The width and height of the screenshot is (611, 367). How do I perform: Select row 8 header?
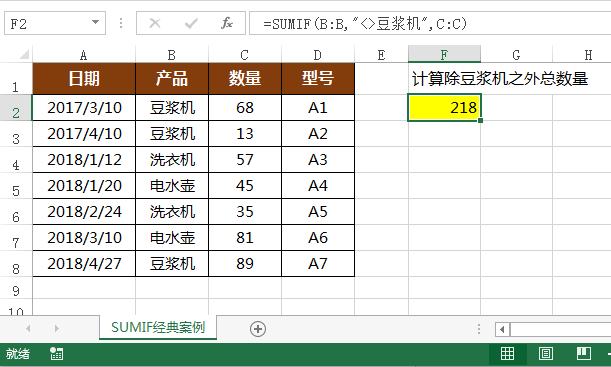[16, 264]
